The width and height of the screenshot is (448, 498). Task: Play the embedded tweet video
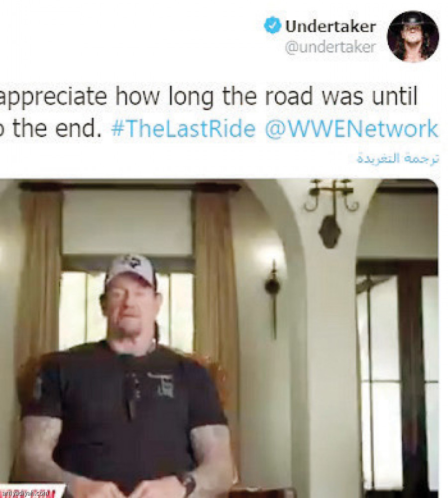219,338
